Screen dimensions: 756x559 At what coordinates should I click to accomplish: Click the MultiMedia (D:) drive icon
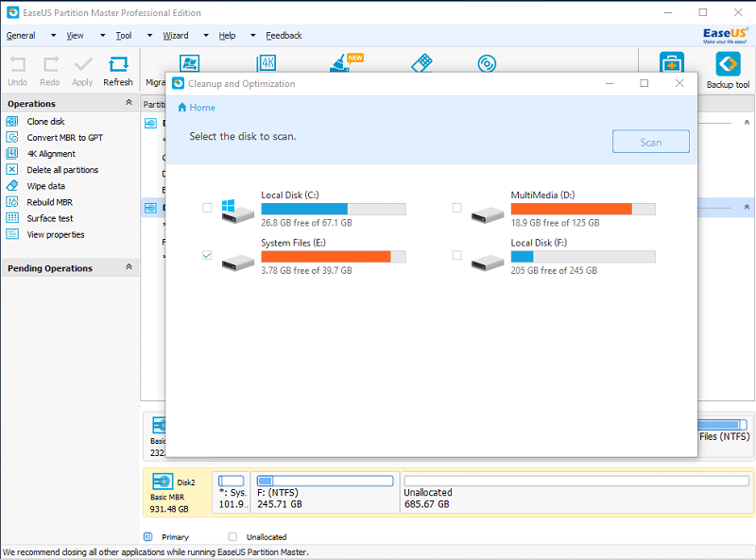click(x=488, y=215)
